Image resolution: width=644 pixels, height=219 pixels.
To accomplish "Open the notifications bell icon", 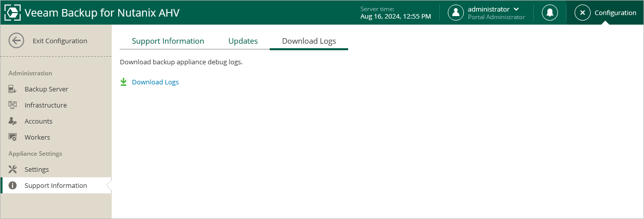I will [x=550, y=13].
